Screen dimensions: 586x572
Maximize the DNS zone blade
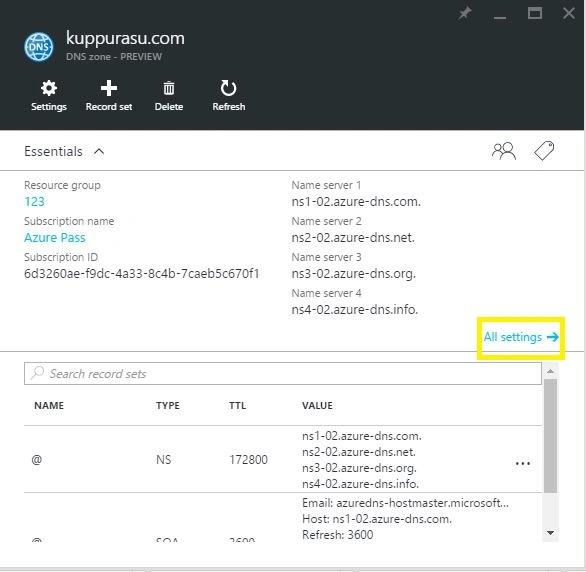pos(535,13)
